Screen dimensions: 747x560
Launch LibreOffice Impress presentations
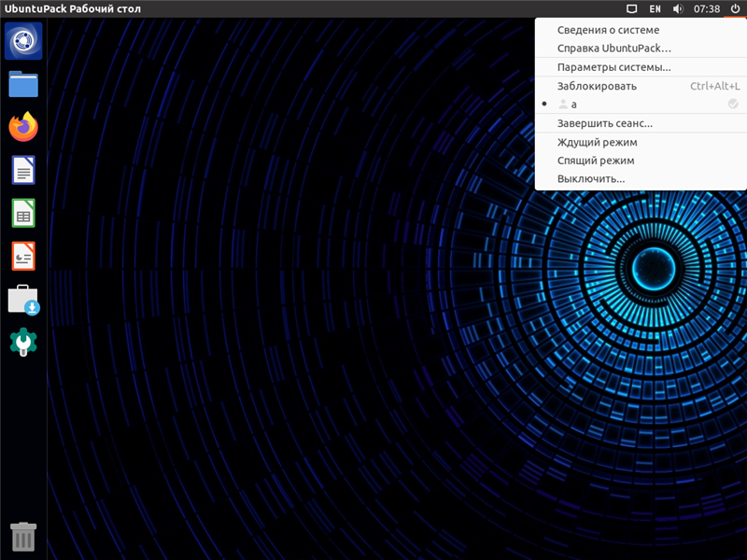(23, 256)
